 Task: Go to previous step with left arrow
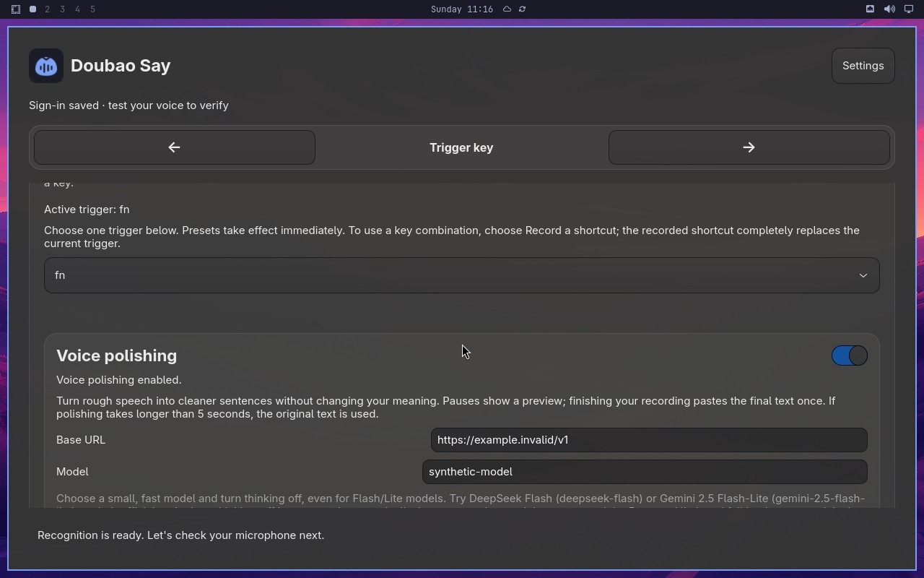175,147
